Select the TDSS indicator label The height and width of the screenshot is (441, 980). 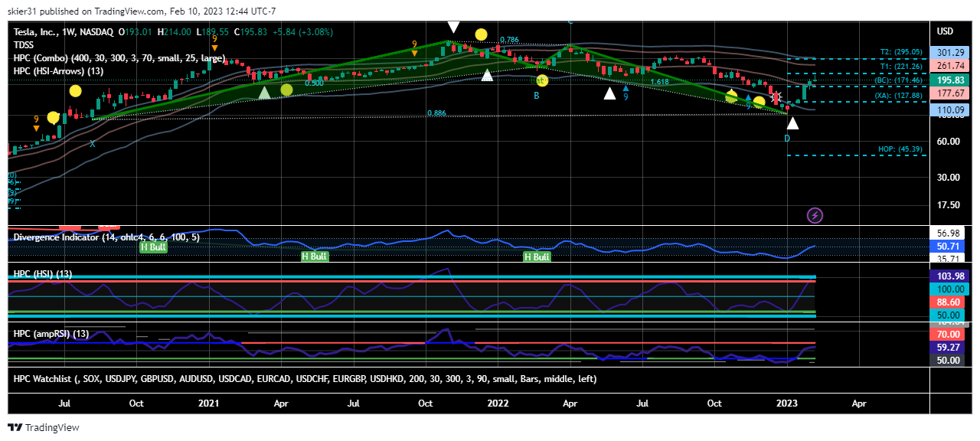[x=25, y=45]
